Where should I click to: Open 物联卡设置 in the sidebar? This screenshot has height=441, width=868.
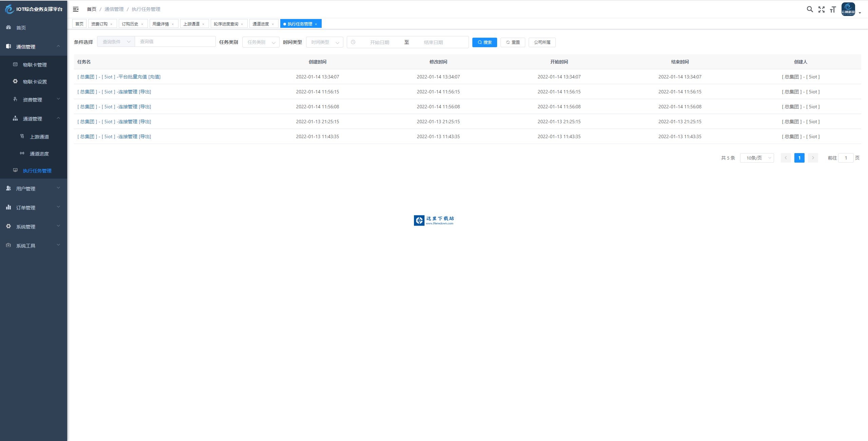(x=35, y=82)
